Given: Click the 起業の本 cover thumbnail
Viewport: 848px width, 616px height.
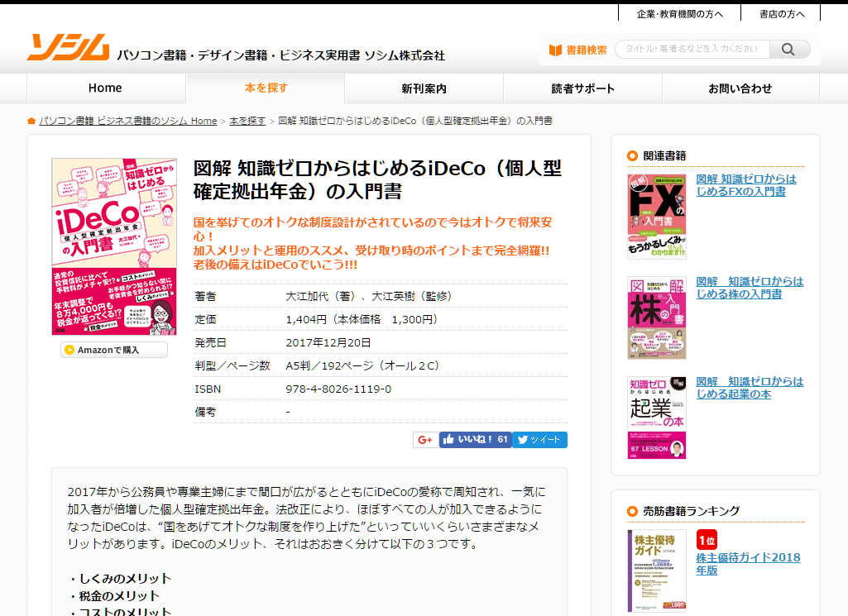Looking at the screenshot, I should [x=657, y=418].
